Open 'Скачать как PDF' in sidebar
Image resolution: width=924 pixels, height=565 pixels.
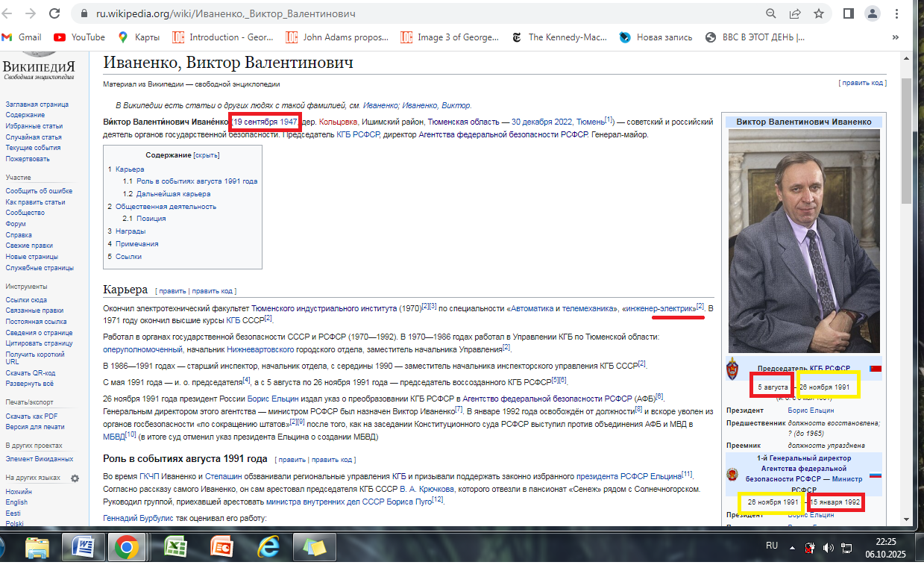click(31, 416)
